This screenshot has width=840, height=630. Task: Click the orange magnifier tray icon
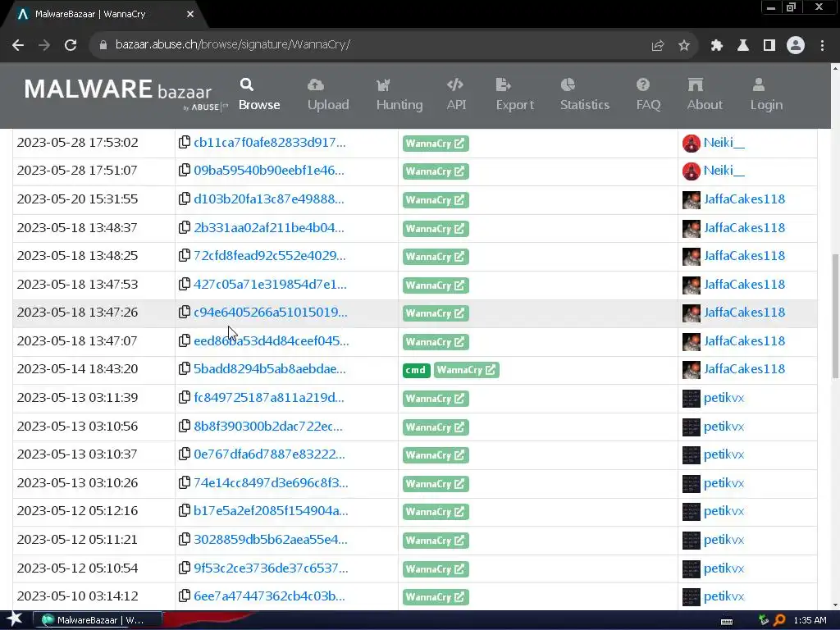779,620
